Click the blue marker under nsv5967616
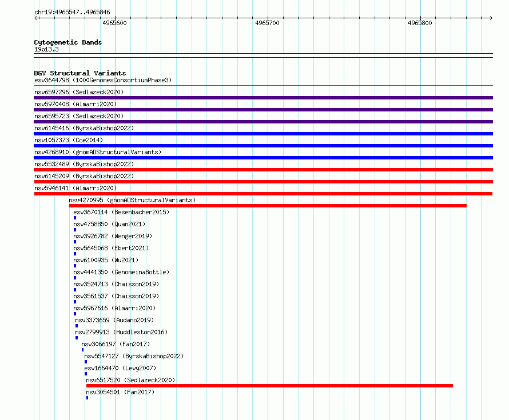 (75, 314)
